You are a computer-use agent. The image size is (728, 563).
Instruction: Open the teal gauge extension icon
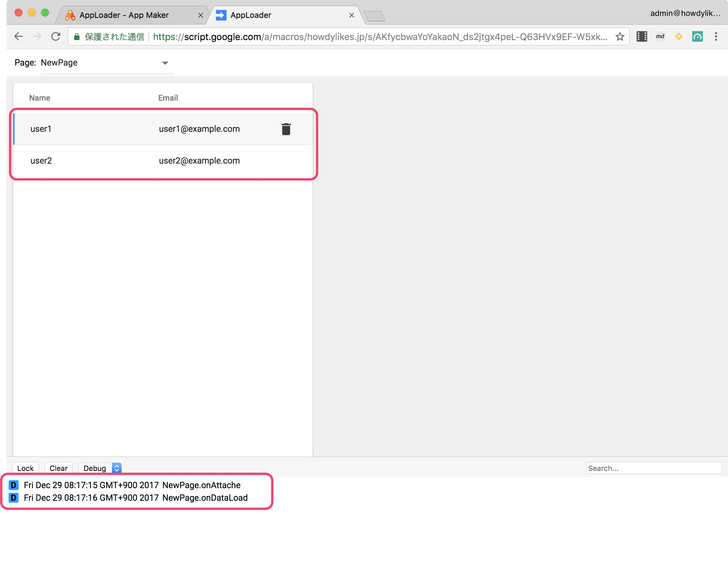[697, 36]
